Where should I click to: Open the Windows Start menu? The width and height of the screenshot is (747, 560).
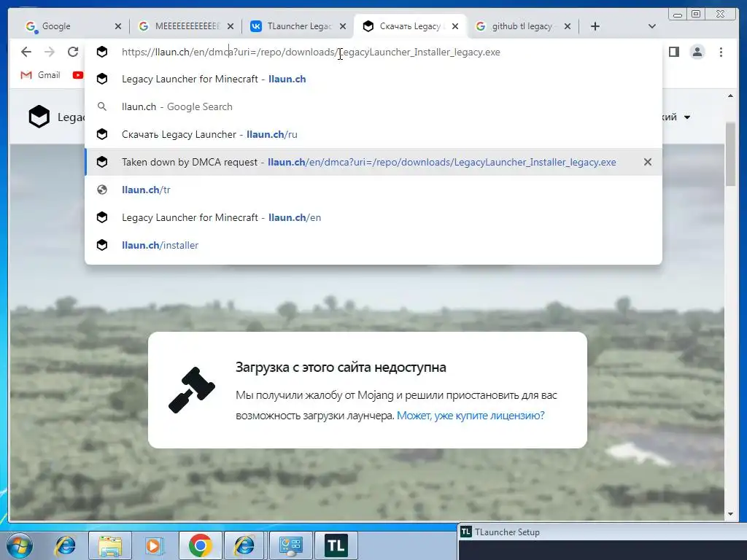click(x=20, y=545)
